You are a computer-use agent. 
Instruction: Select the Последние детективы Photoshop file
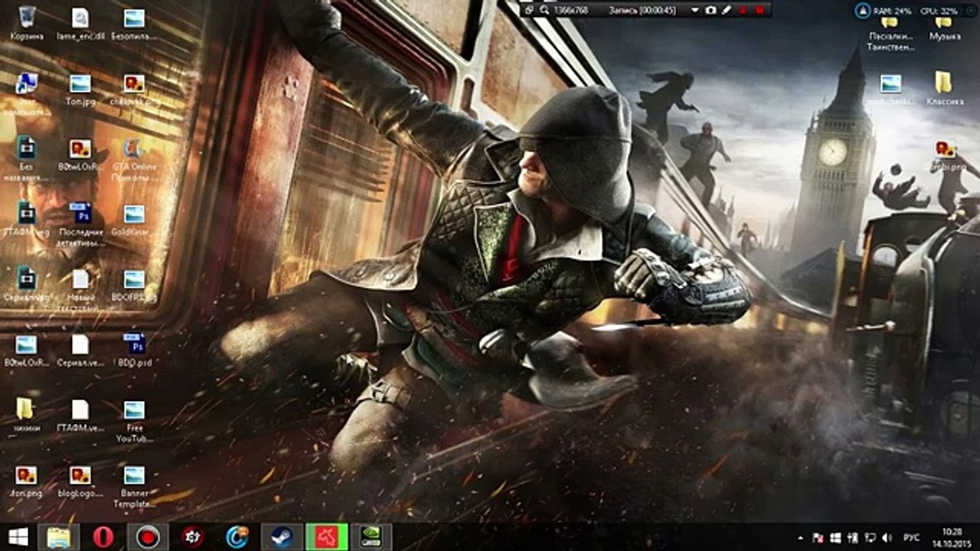pos(80,223)
